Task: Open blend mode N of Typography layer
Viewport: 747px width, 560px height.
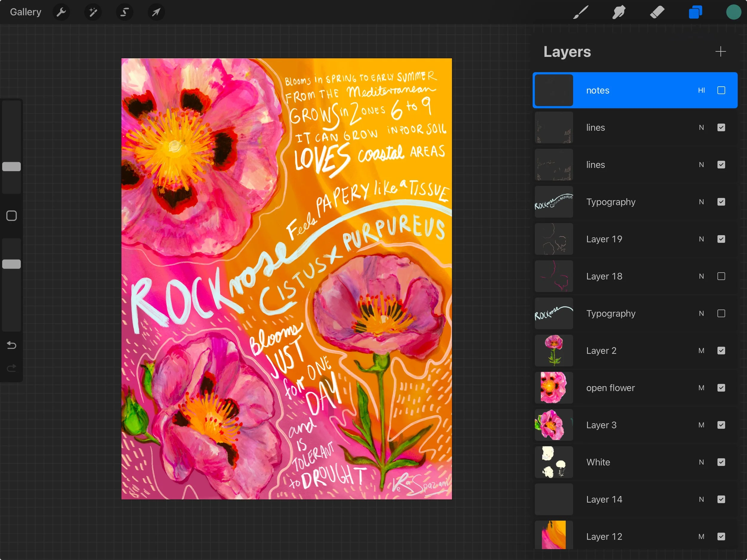Action: coord(701,202)
